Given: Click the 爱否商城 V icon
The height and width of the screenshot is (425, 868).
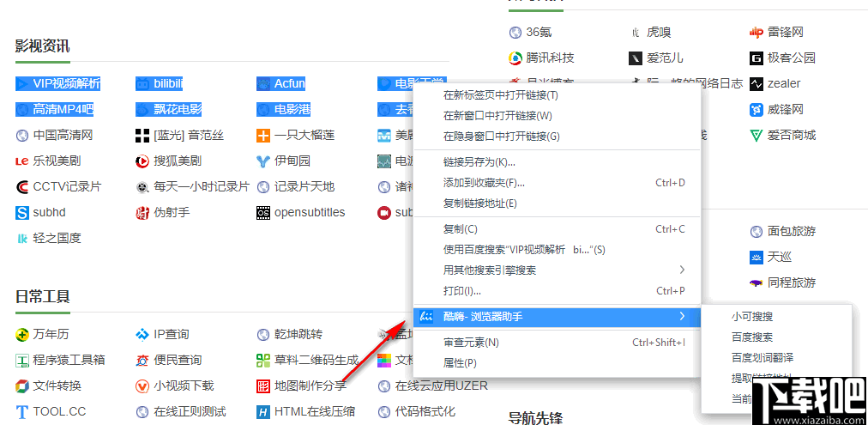Looking at the screenshot, I should [x=756, y=135].
